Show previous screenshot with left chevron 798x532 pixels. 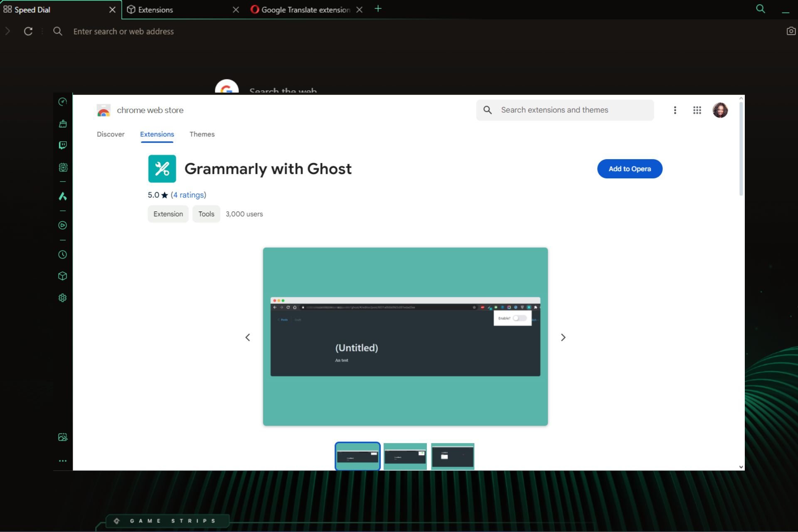pyautogui.click(x=248, y=337)
